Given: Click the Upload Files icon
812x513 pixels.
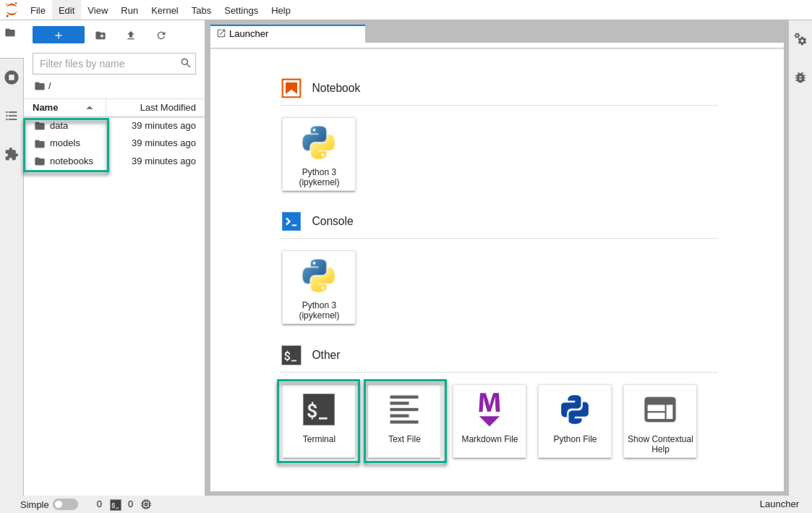Looking at the screenshot, I should point(131,35).
